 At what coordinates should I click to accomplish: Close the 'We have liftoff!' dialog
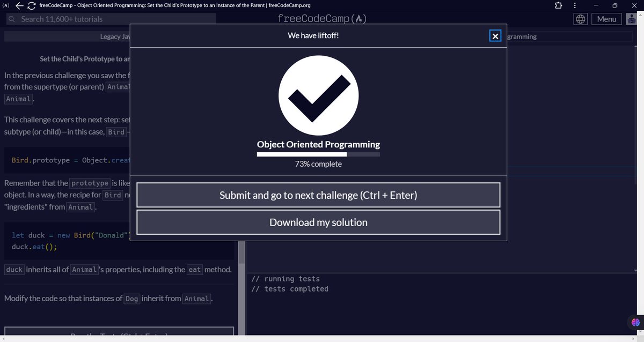point(495,36)
